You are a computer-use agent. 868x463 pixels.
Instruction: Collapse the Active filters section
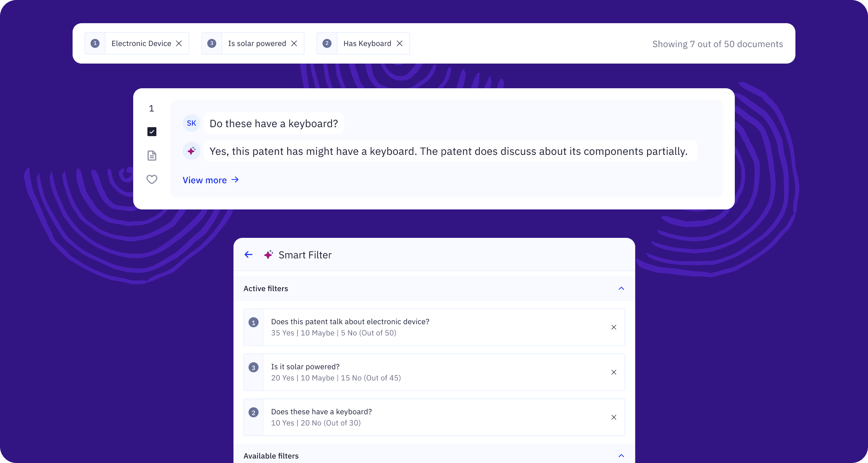(x=621, y=288)
